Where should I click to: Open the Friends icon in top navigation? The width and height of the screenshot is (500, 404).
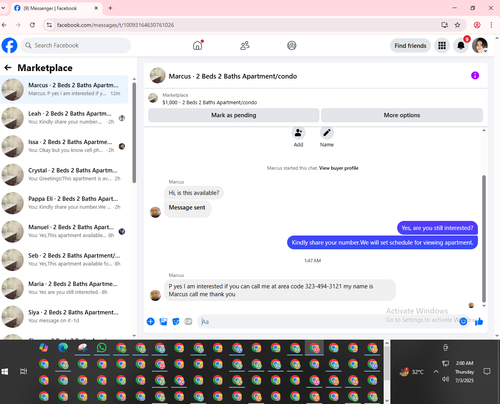click(245, 45)
